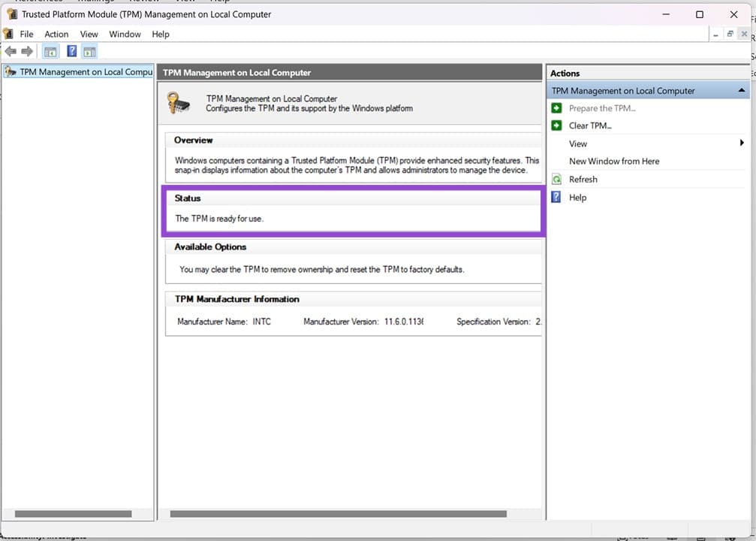Image resolution: width=756 pixels, height=541 pixels.
Task: Toggle the Show/Hide Action Pane toolbar icon
Action: (x=89, y=51)
